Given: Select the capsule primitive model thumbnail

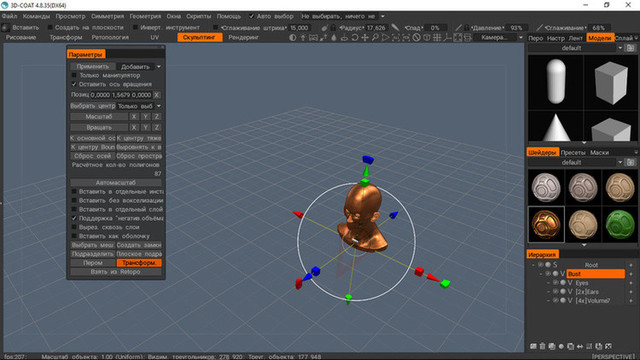Looking at the screenshot, I should 556,82.
